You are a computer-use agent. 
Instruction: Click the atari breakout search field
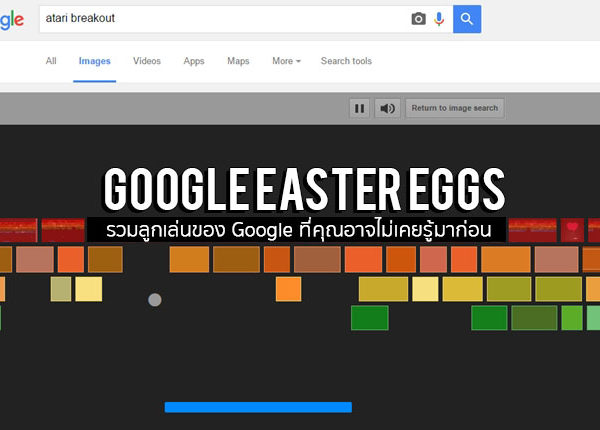click(x=220, y=18)
